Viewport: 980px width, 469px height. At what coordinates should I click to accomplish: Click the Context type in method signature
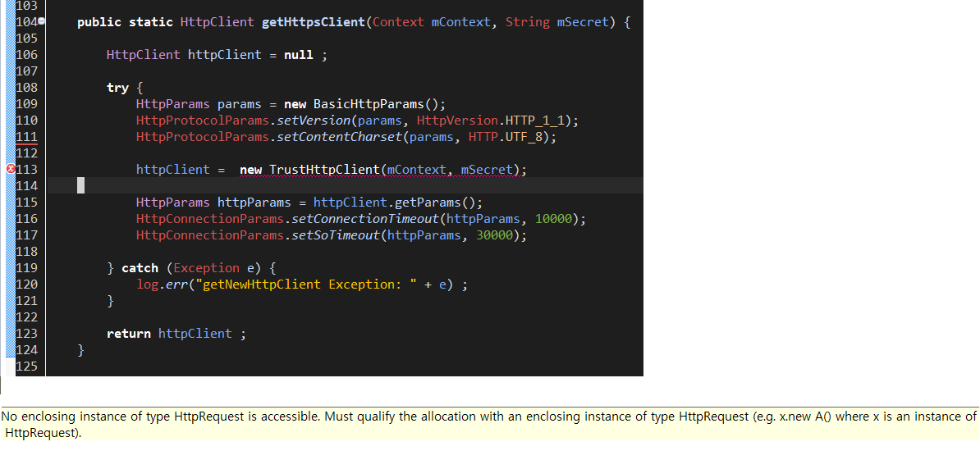(398, 22)
